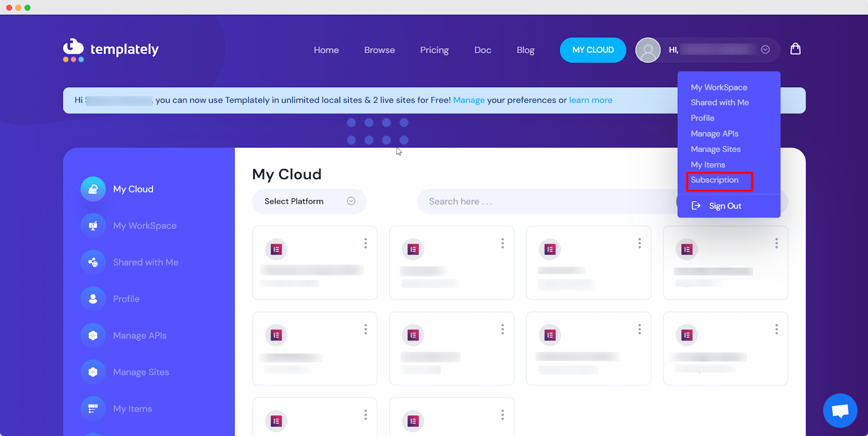Open the middle-row fourth template card
868x436 pixels.
coord(725,349)
